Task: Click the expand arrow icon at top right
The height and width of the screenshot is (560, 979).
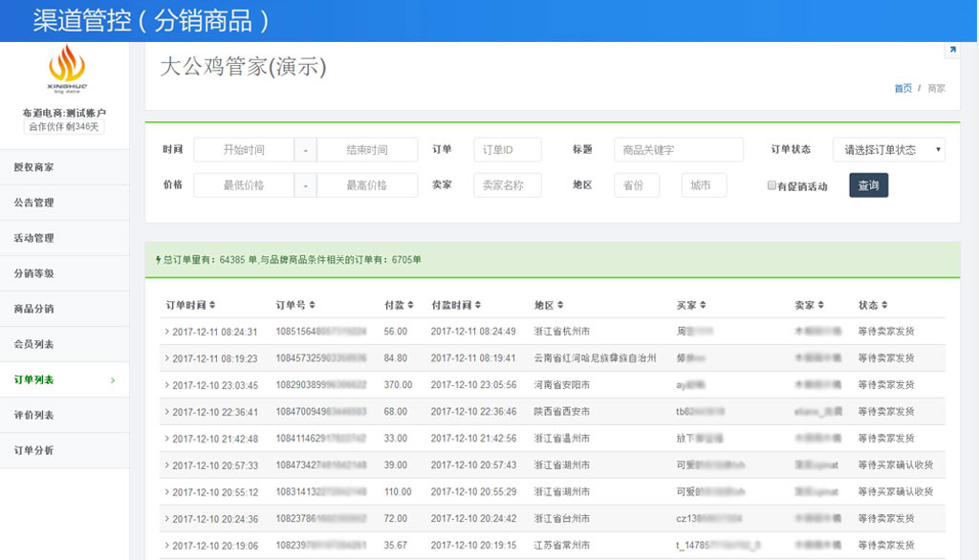Action: (x=952, y=50)
